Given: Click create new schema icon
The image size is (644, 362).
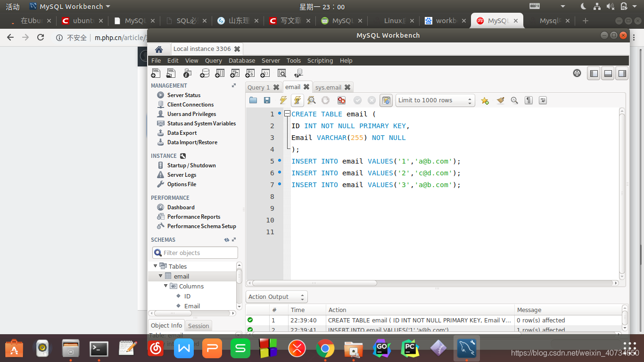Looking at the screenshot, I should pyautogui.click(x=205, y=73).
